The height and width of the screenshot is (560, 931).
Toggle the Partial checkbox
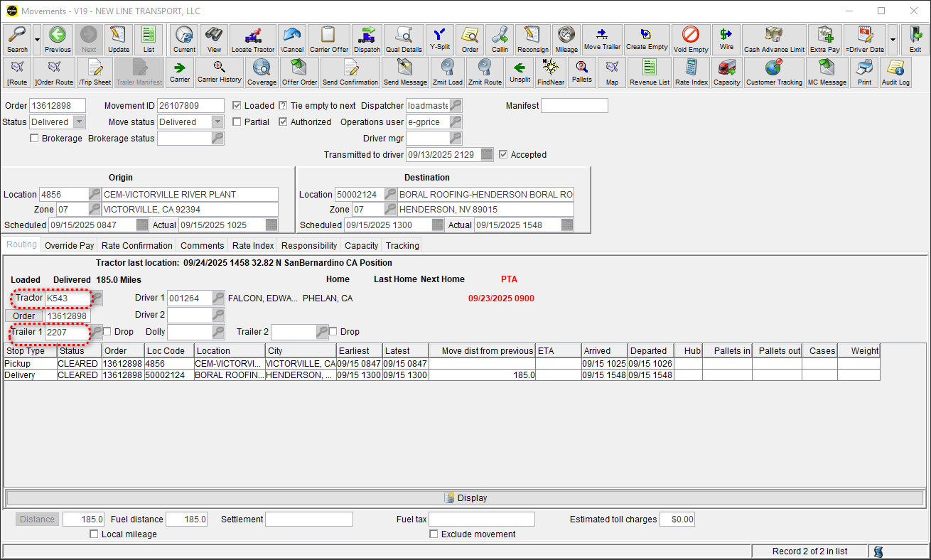pos(238,122)
